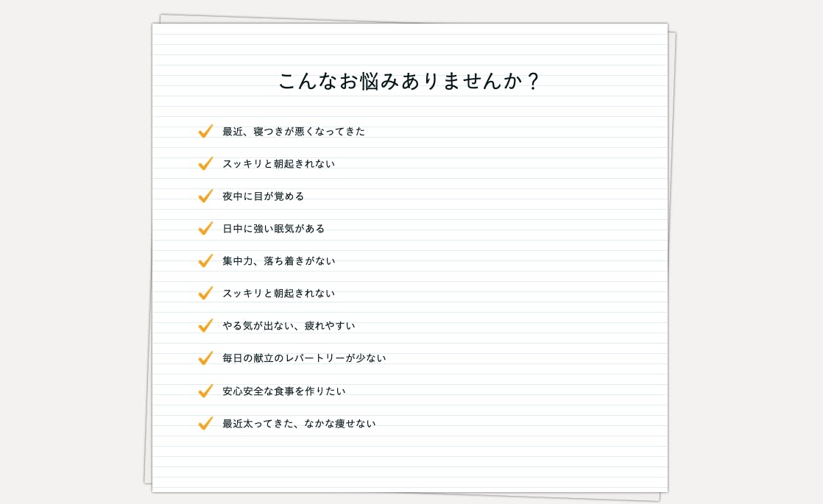Click checkmark next to the first スッキリと朝起きれない

205,163
